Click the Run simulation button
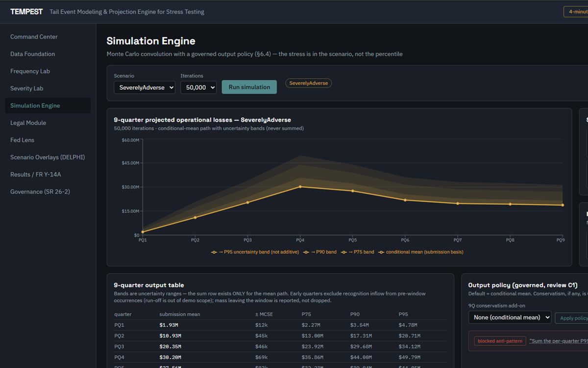The height and width of the screenshot is (368, 588). (x=249, y=87)
